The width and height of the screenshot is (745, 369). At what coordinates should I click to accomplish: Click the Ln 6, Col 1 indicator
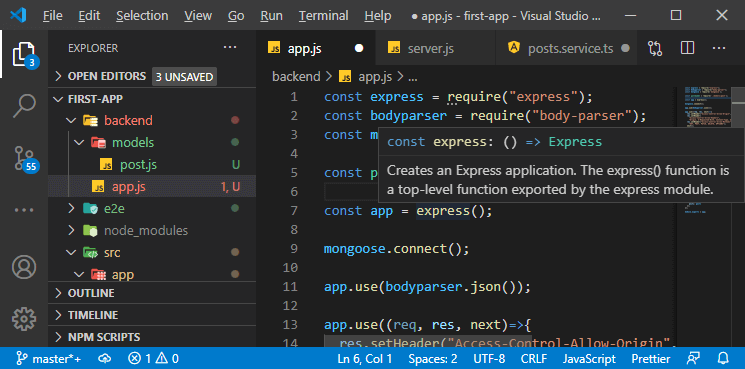point(365,359)
